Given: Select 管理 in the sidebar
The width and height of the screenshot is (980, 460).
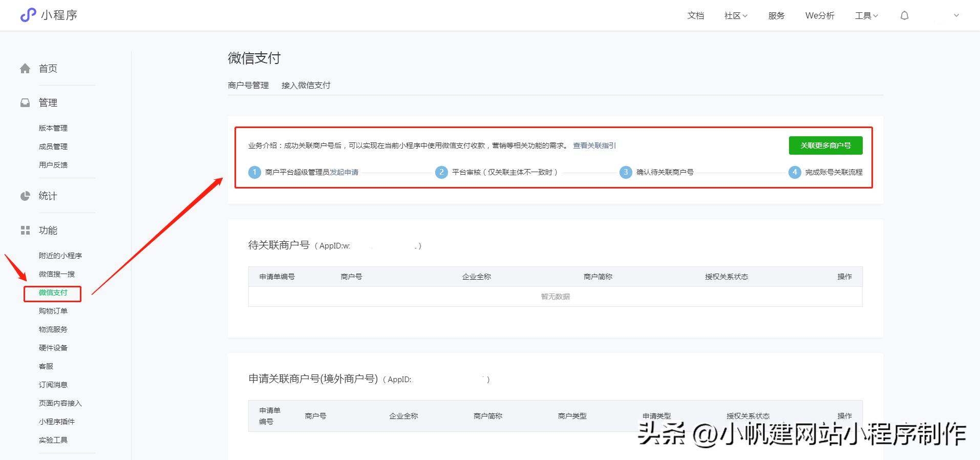Looking at the screenshot, I should point(48,103).
